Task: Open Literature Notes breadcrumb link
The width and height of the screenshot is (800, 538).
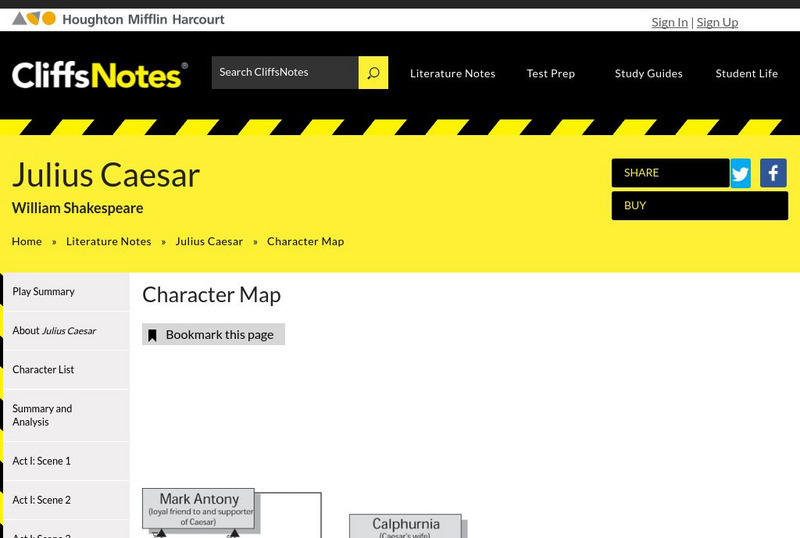Action: click(x=109, y=241)
